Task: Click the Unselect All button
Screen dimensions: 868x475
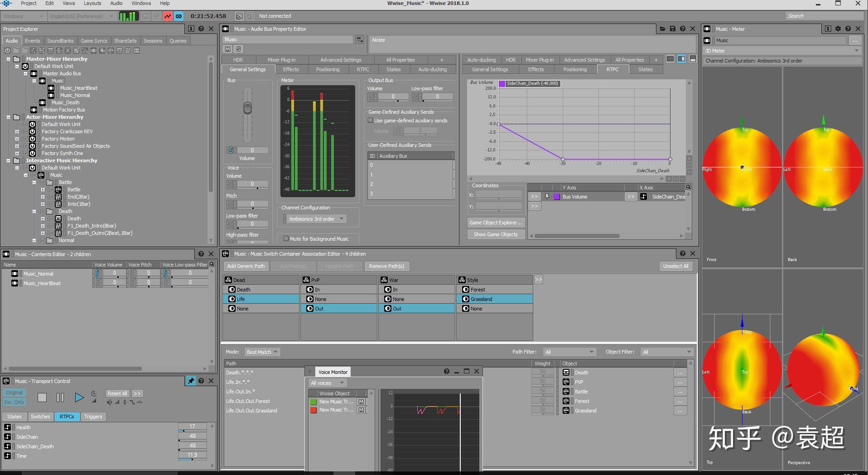Action: point(675,266)
